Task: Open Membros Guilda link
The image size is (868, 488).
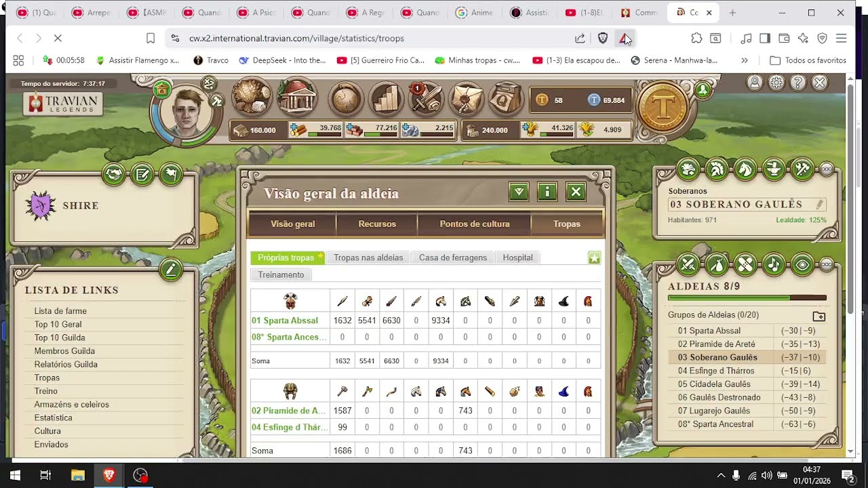Action: [64, 351]
